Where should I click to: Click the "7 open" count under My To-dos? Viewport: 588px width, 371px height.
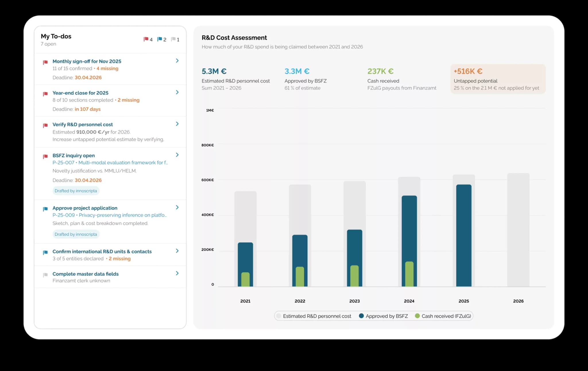pos(48,44)
